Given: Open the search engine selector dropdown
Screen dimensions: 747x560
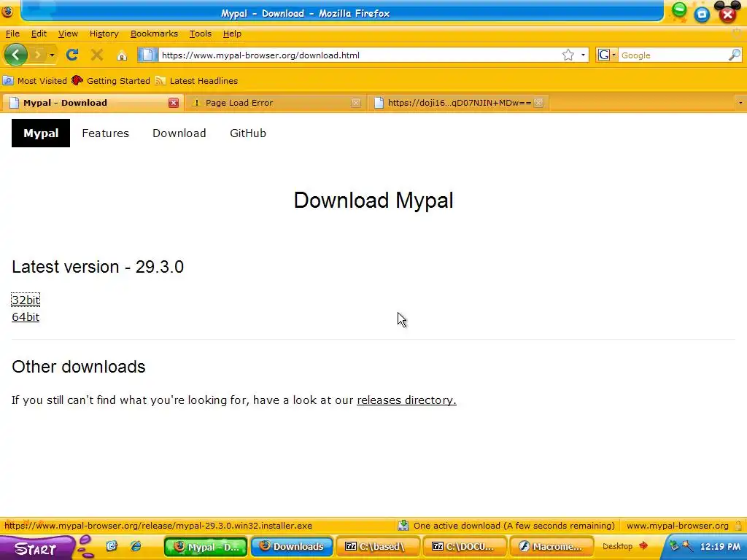Looking at the screenshot, I should coord(606,55).
